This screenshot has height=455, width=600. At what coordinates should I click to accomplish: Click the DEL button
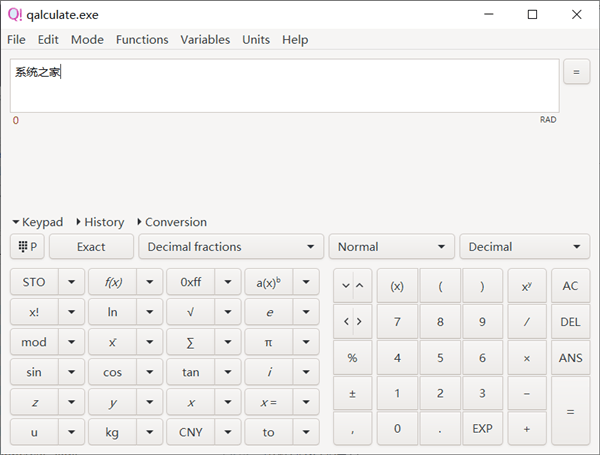pos(570,322)
